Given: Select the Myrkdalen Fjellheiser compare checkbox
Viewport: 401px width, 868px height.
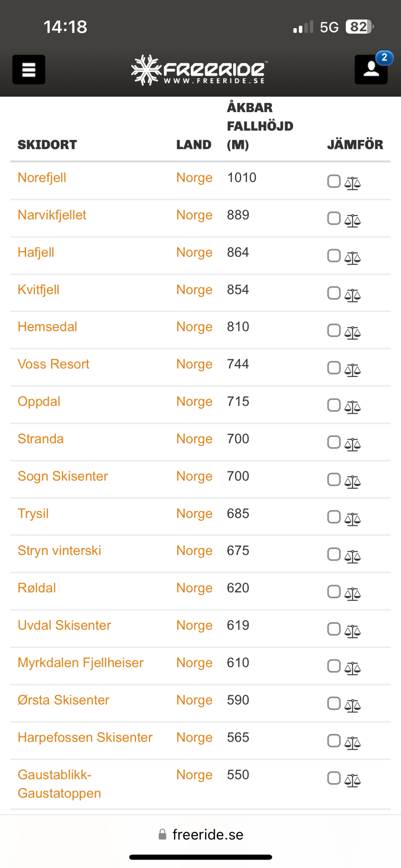Looking at the screenshot, I should 334,666.
